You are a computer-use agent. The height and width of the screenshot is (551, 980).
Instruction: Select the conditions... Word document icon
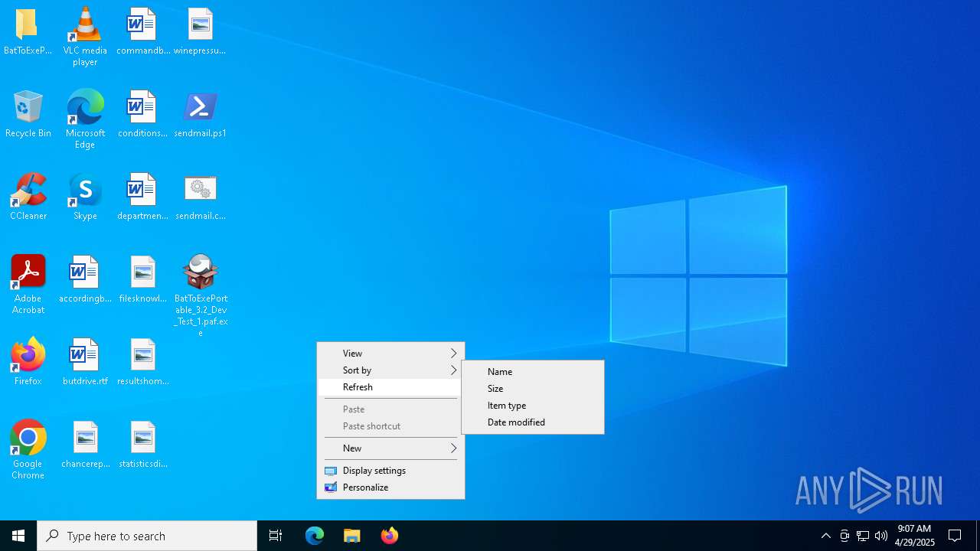click(142, 107)
